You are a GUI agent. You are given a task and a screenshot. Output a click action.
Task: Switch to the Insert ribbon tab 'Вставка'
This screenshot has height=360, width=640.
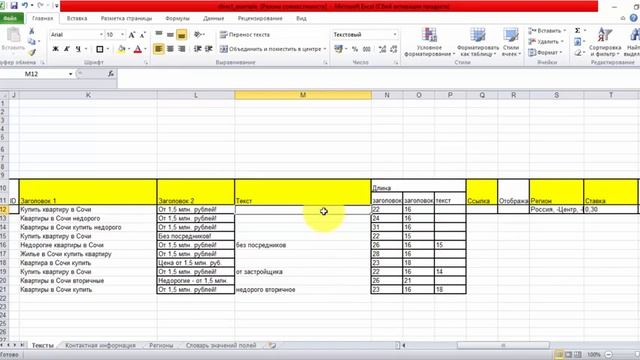point(77,18)
